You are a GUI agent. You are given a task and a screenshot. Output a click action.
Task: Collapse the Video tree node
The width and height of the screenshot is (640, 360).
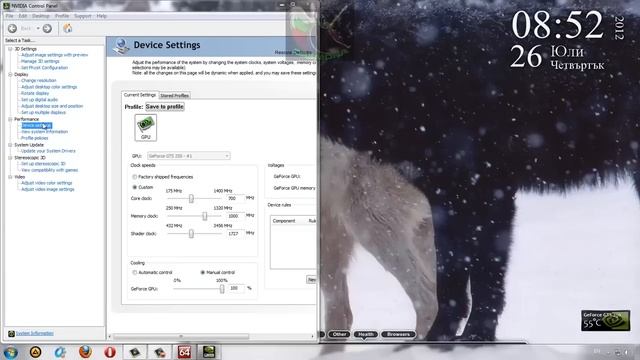point(10,177)
